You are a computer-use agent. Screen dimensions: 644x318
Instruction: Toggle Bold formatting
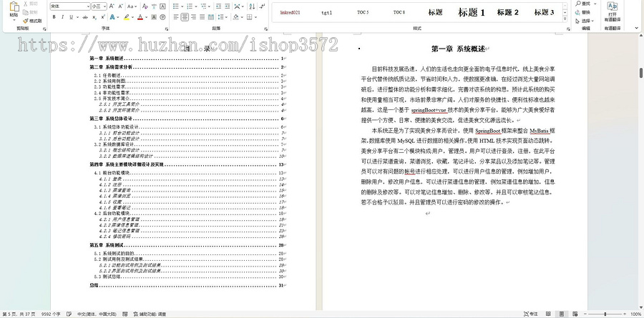tap(54, 17)
